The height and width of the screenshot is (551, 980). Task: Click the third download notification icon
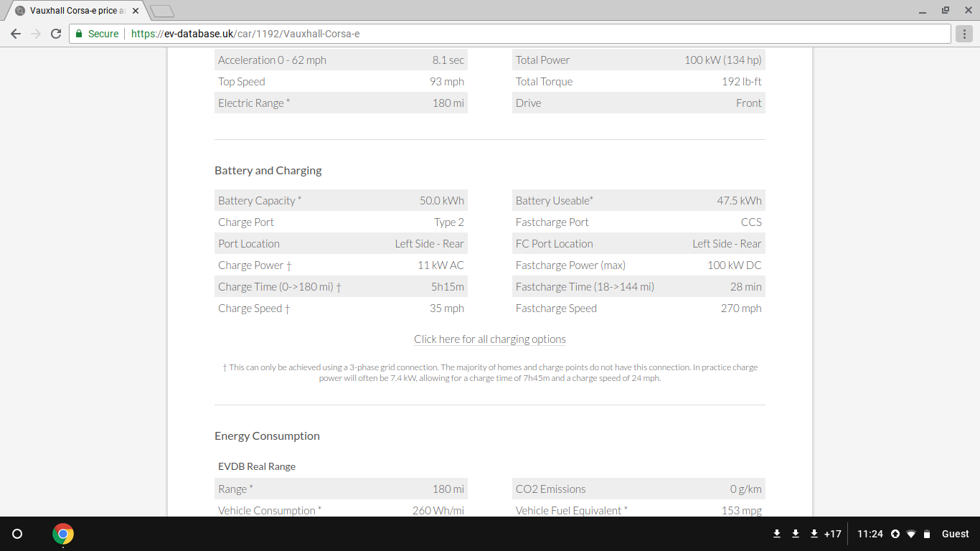pyautogui.click(x=814, y=534)
